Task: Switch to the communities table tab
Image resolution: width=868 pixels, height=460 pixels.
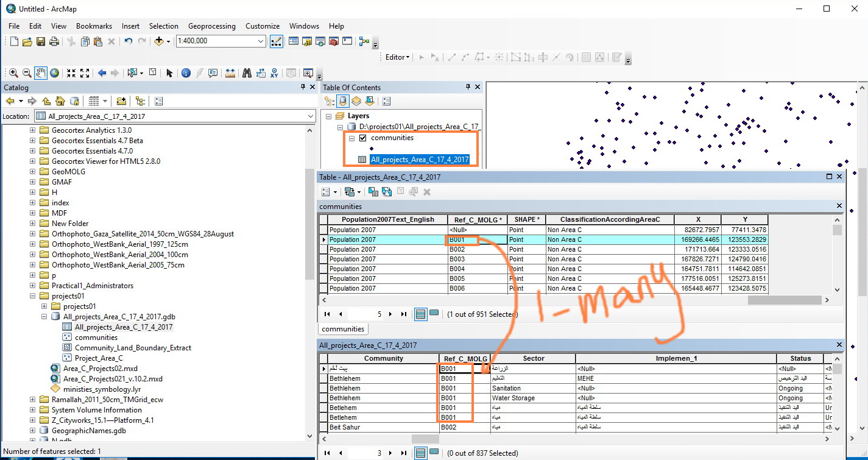Action: pyautogui.click(x=343, y=329)
